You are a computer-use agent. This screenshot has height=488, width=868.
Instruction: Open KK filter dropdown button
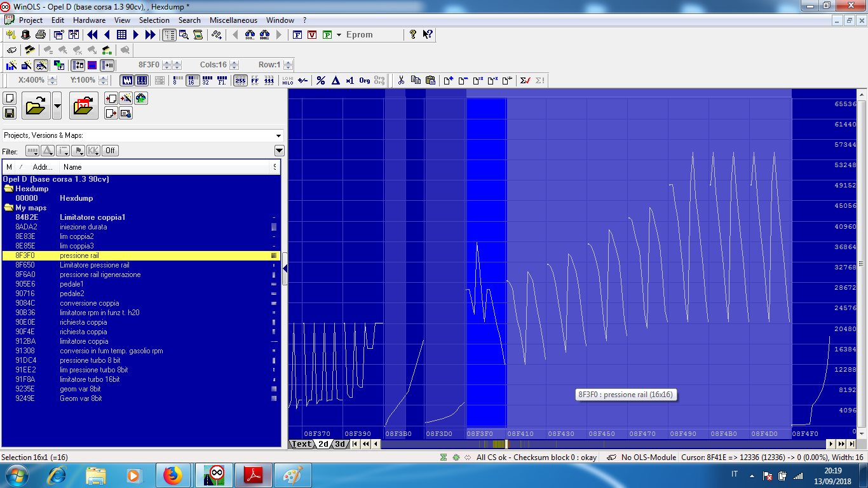coord(93,151)
